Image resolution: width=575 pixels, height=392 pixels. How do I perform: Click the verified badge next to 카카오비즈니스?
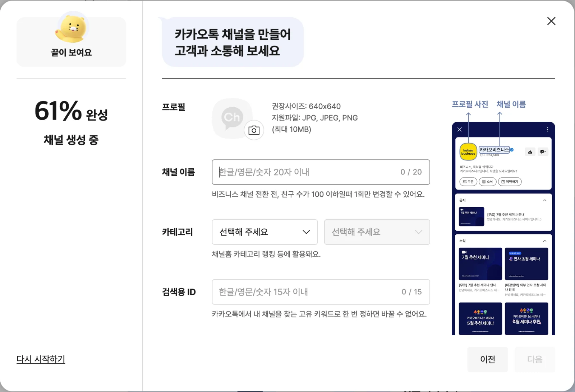point(512,150)
